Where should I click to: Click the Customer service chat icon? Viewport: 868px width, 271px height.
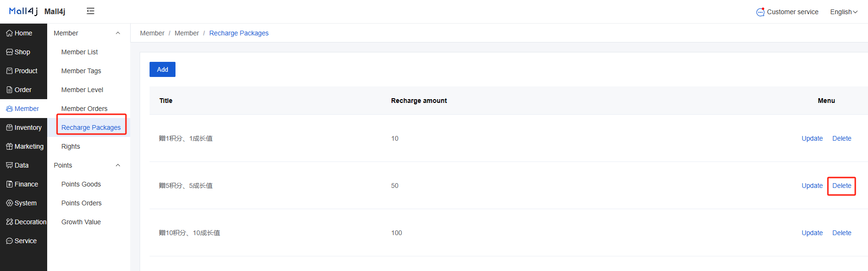coord(760,12)
